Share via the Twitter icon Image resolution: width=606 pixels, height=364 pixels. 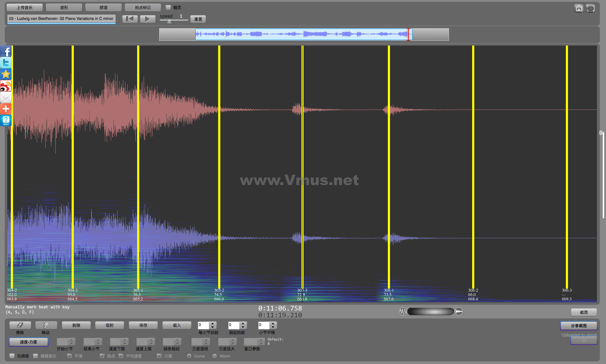[6, 63]
